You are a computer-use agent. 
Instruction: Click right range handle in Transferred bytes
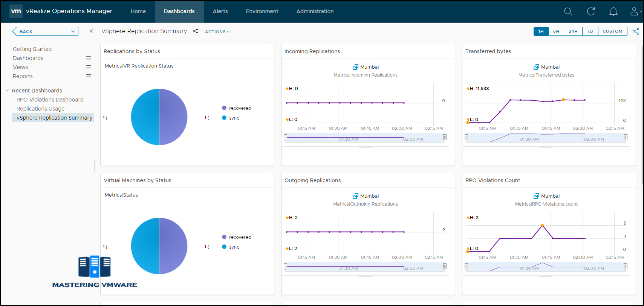click(626, 137)
